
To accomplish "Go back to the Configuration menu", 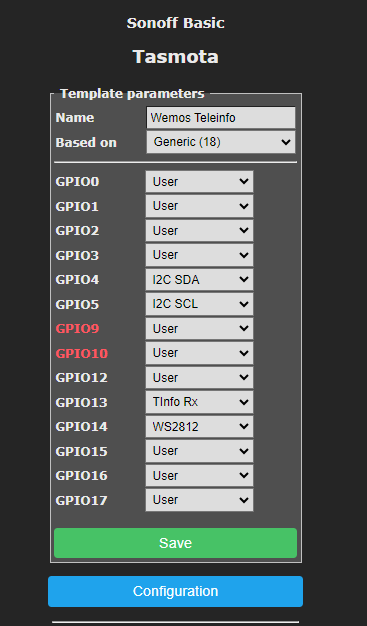I will pos(175,591).
